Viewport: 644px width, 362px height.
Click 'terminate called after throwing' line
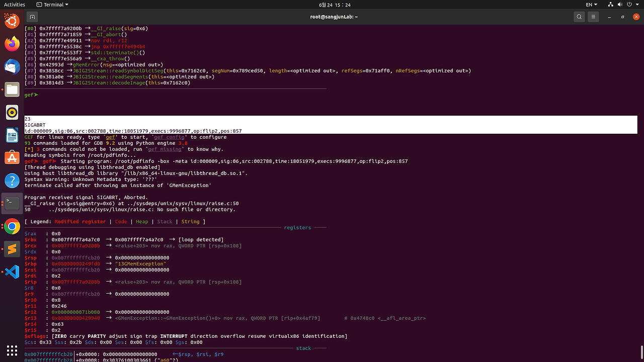coord(118,185)
